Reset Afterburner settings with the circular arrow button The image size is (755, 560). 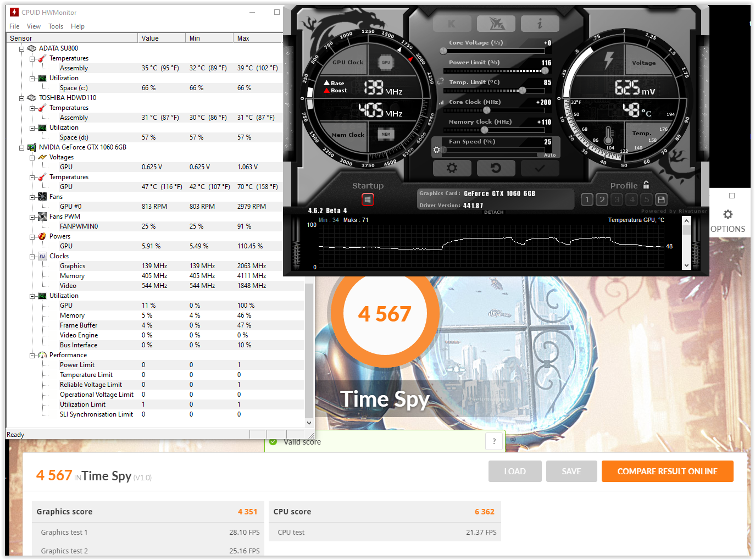pos(496,168)
